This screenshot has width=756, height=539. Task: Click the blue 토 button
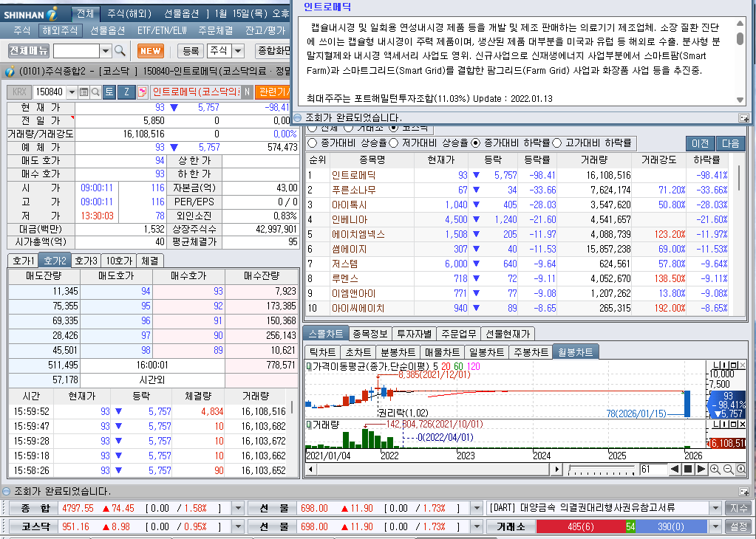coord(109,92)
